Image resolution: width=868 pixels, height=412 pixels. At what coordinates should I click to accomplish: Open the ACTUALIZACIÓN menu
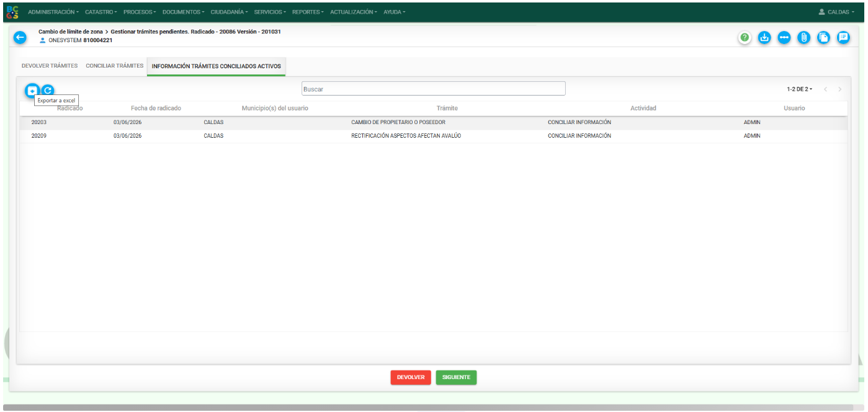pos(354,12)
